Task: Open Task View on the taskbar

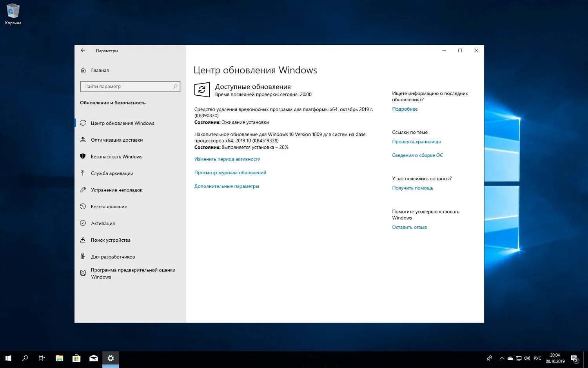Action: [x=42, y=358]
